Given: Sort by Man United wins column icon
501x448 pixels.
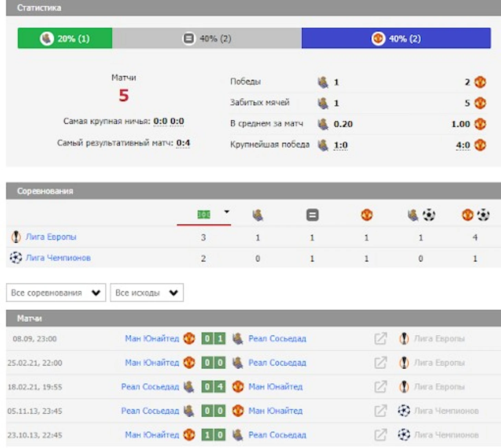Looking at the screenshot, I should tap(367, 215).
